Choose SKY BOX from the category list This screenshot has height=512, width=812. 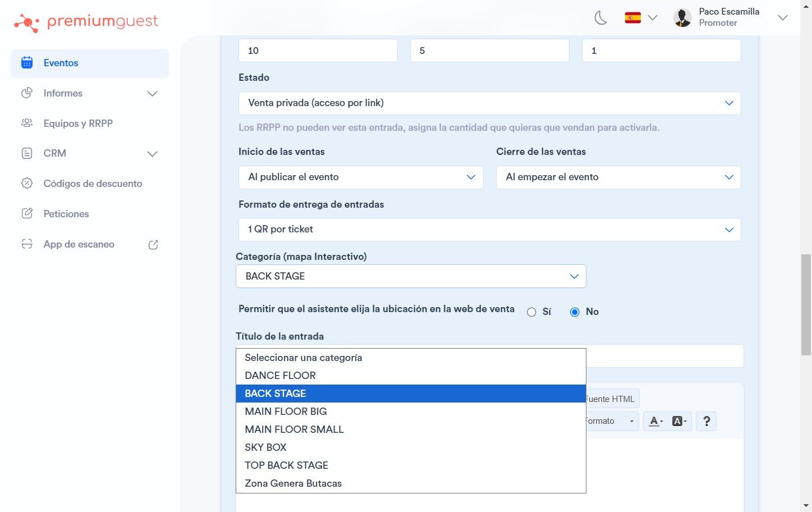pyautogui.click(x=411, y=447)
